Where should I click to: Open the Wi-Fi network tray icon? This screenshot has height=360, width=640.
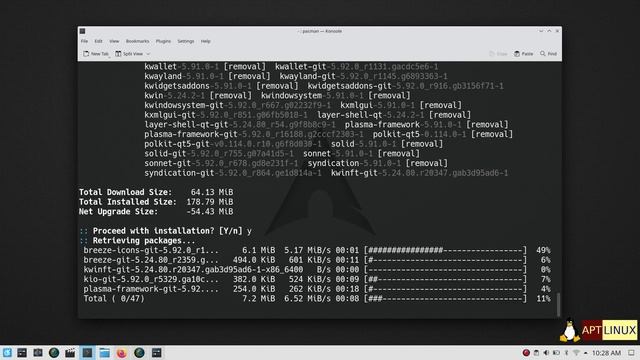coord(576,353)
